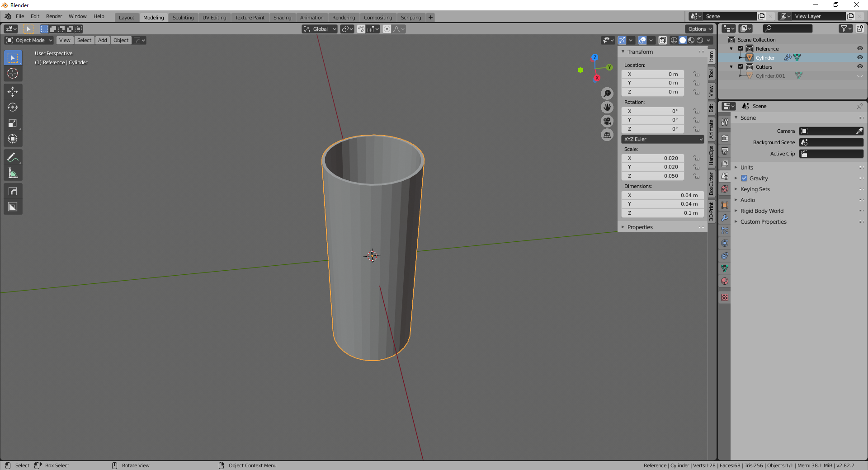Screen dimensions: 868x470
Task: Switch to the Sculpting workspace tab
Action: (x=183, y=18)
